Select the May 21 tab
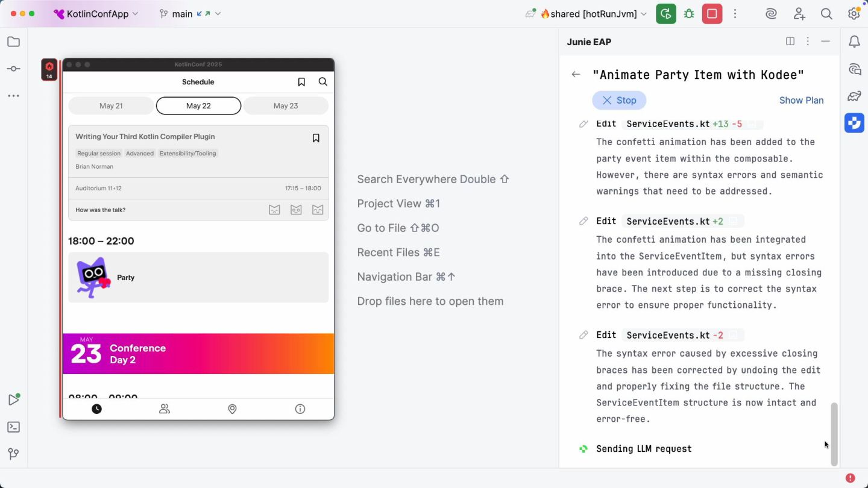Viewport: 868px width, 488px height. [111, 105]
